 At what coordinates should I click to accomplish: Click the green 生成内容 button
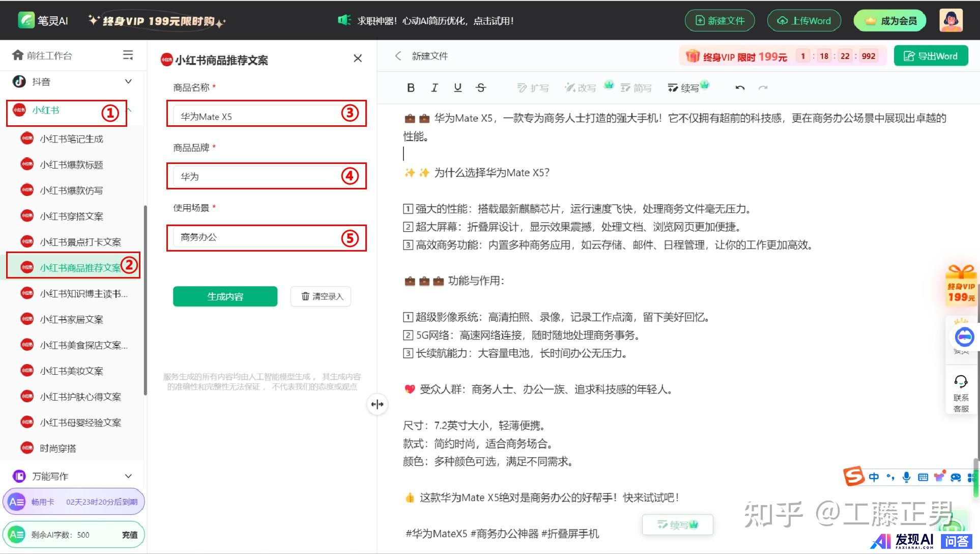(x=225, y=296)
